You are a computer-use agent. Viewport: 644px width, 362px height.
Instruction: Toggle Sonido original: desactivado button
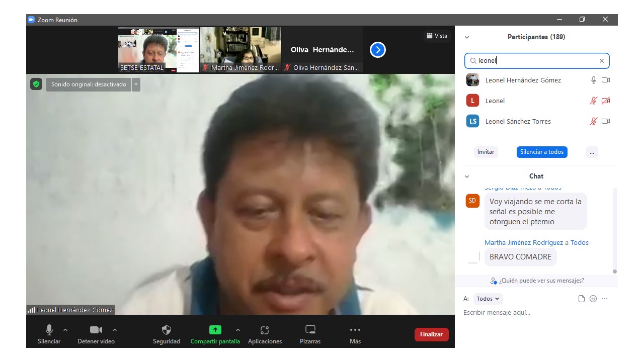click(x=89, y=84)
